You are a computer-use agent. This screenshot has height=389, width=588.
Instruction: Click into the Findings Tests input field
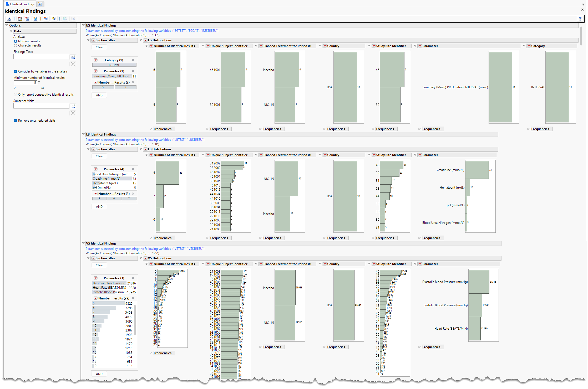pos(41,57)
